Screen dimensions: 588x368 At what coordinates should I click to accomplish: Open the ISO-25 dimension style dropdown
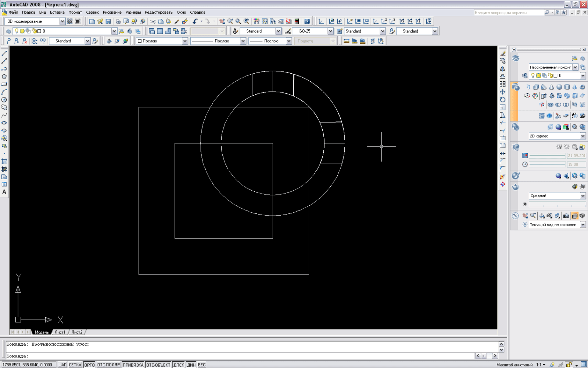coord(330,31)
